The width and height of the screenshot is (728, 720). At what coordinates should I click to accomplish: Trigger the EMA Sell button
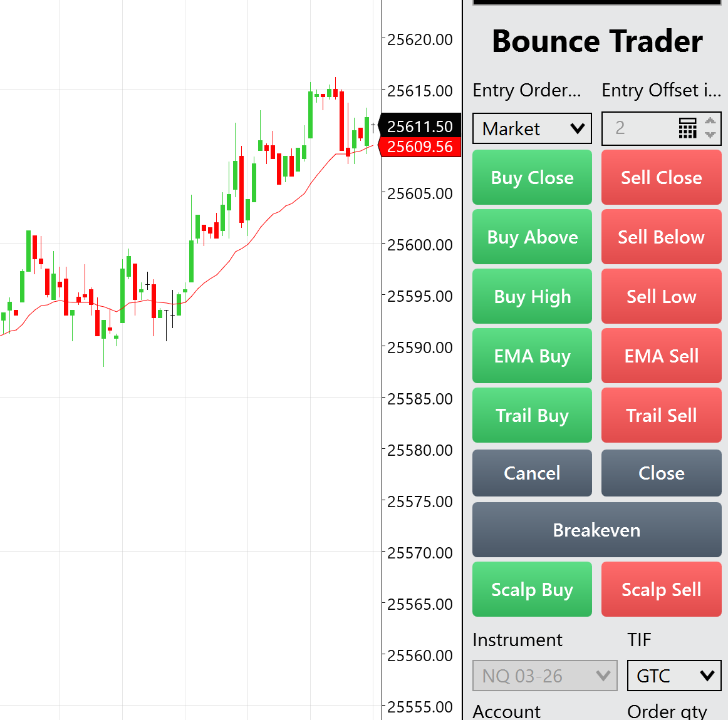point(661,356)
